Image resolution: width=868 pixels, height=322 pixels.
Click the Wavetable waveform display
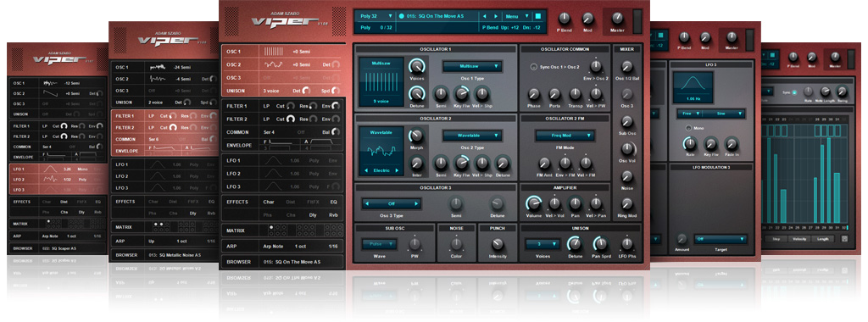381,151
